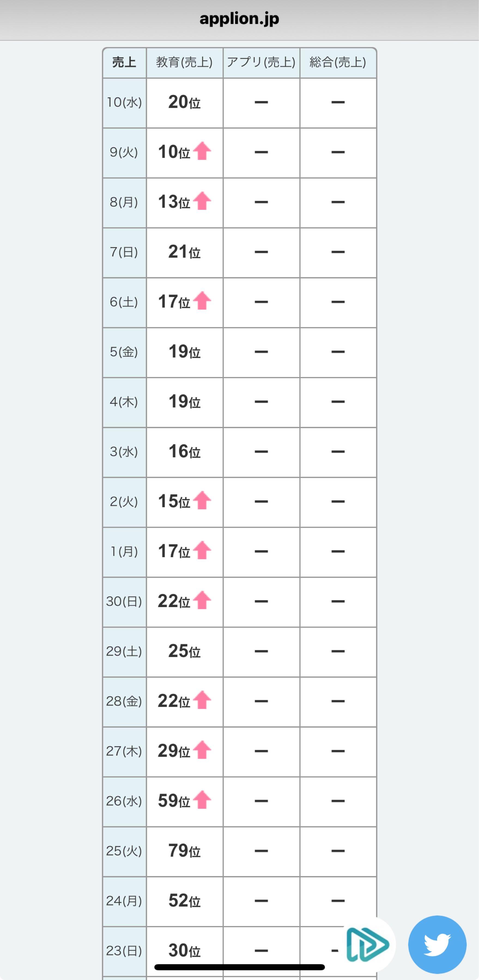This screenshot has height=980, width=479.
Task: Click the 52位 ranking on 24(月)
Action: [x=184, y=901]
